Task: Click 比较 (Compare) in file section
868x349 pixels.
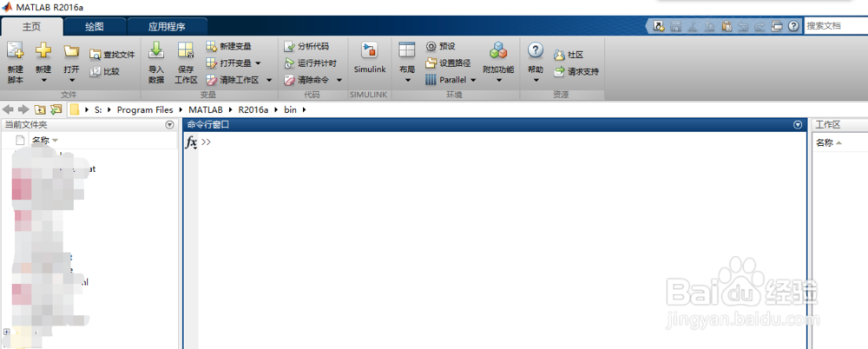Action: coord(105,71)
